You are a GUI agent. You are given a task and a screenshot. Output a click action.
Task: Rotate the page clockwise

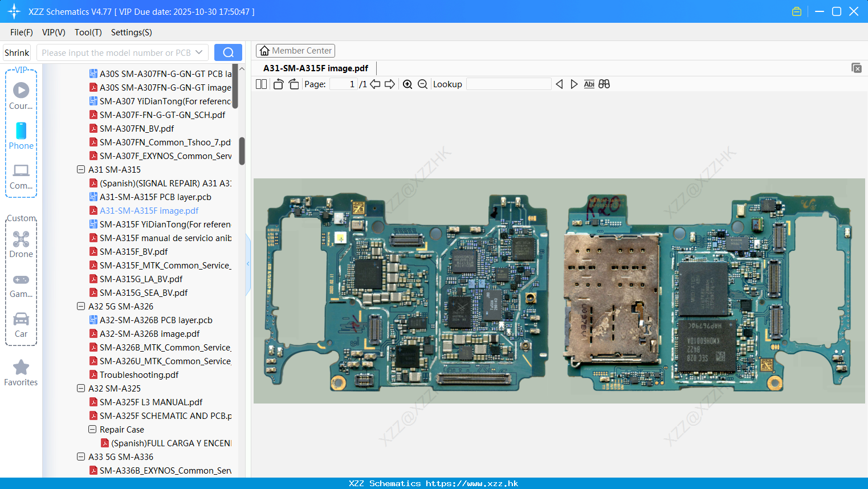[x=294, y=84]
